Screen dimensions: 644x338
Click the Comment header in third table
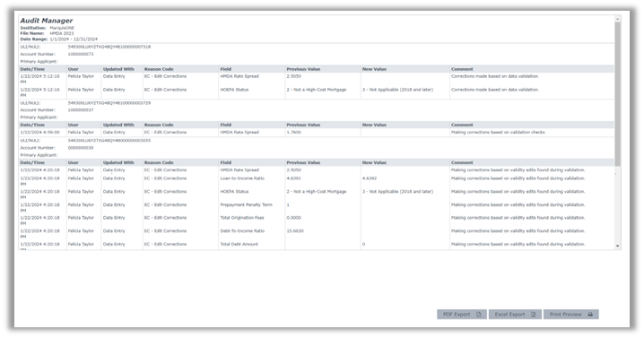462,162
